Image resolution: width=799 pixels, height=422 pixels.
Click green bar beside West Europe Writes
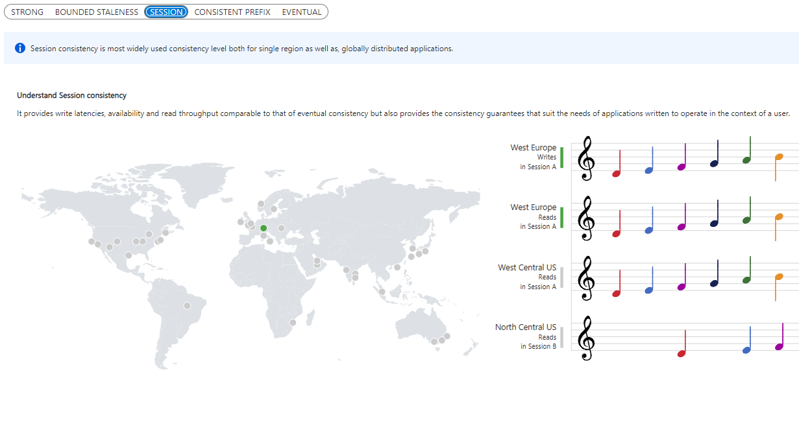coord(562,157)
